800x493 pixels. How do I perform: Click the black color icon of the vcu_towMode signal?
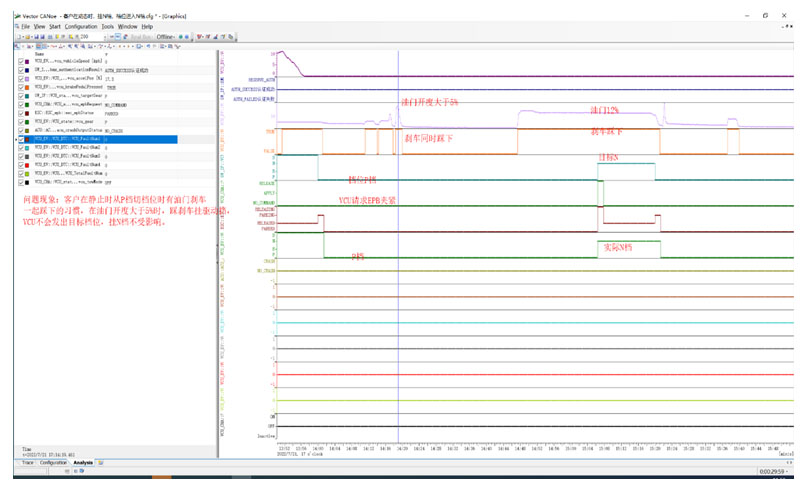(x=28, y=182)
